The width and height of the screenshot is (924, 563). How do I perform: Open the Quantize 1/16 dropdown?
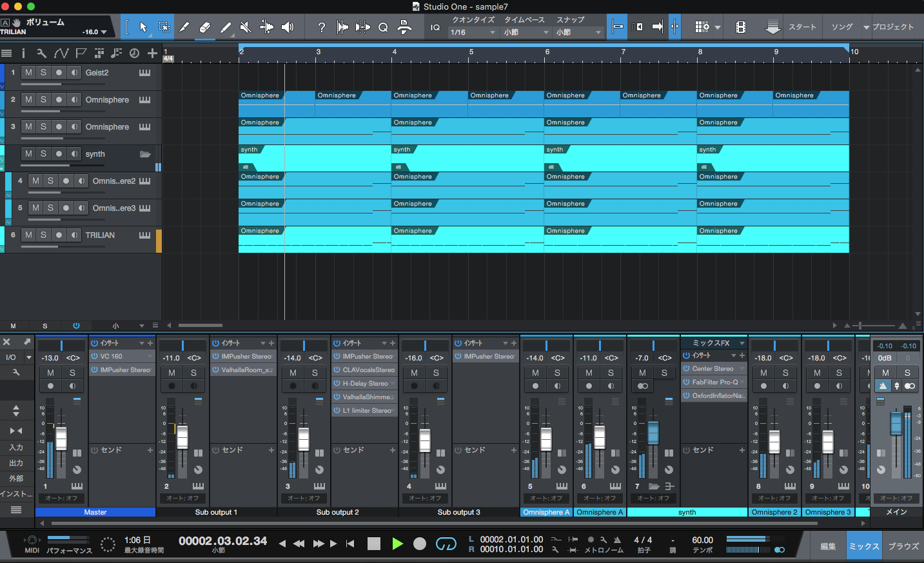point(474,32)
